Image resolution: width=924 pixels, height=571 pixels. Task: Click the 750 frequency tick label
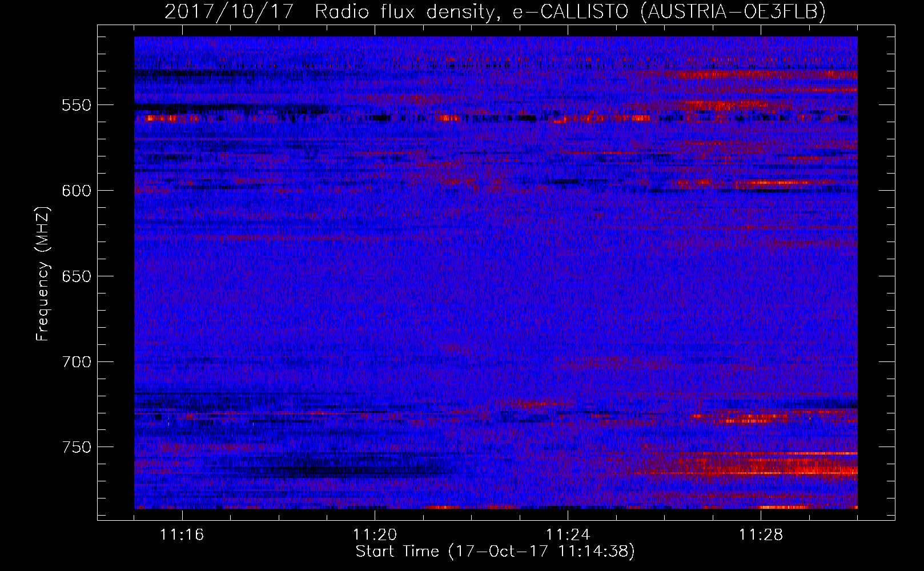point(77,447)
